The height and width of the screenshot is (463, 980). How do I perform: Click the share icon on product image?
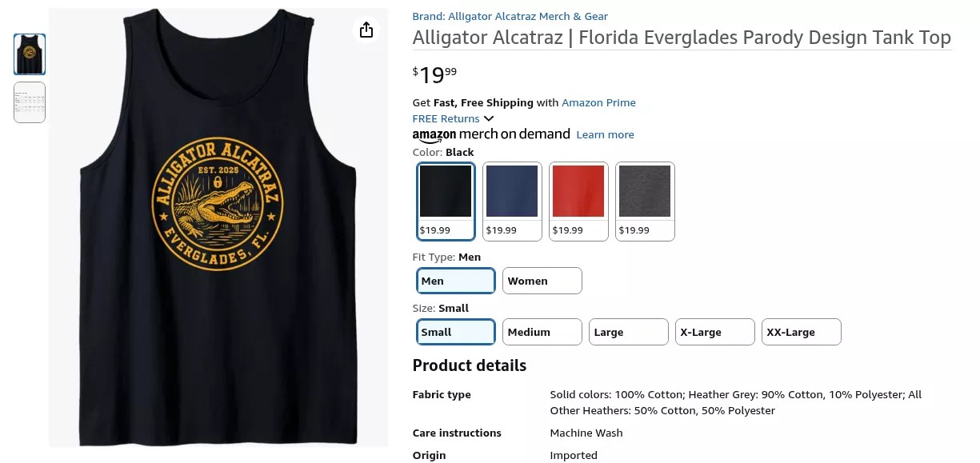(x=366, y=30)
